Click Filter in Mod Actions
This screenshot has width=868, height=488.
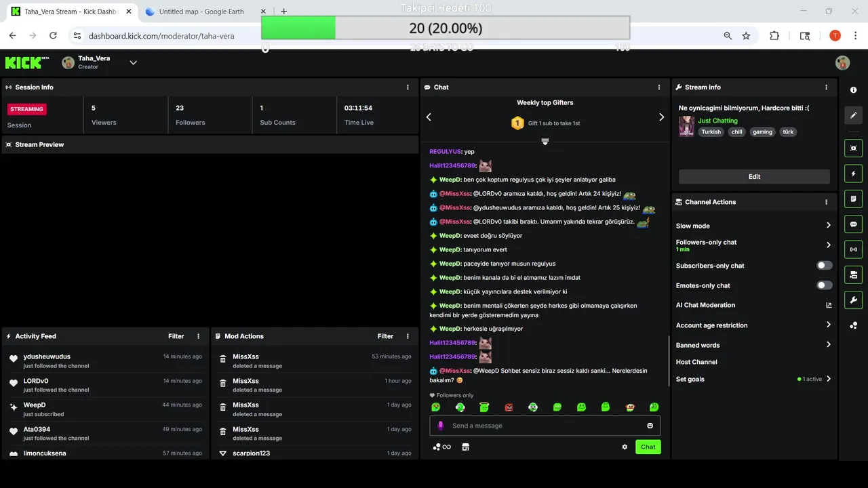(385, 336)
